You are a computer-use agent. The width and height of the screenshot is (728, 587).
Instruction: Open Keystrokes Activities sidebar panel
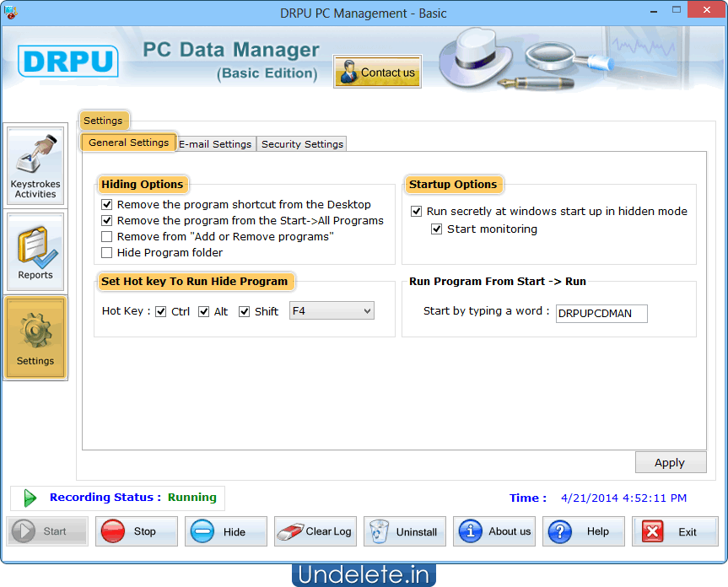[x=35, y=165]
